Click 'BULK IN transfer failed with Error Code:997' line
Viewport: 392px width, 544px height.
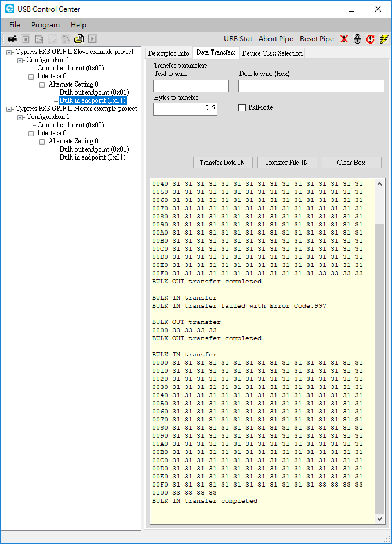(239, 306)
